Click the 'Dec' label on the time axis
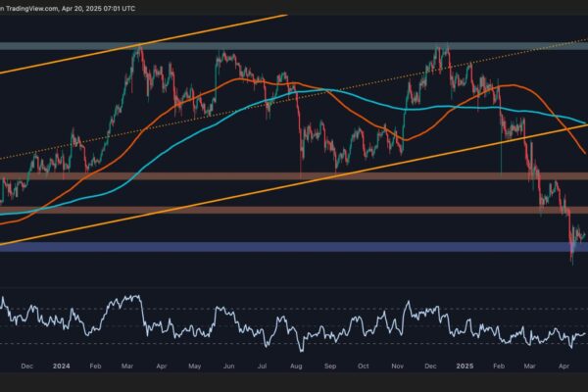This screenshot has height=392, width=588. coord(27,367)
